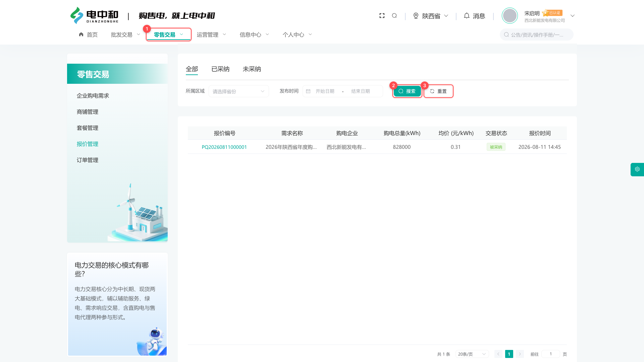The image size is (644, 362).
Task: Switch to the 未采纳 tab
Action: pos(252,69)
